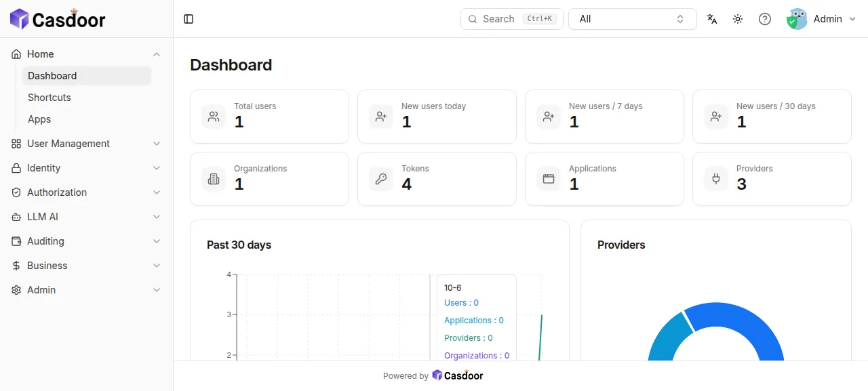868x391 pixels.
Task: Click the Tokens key icon
Action: click(x=381, y=179)
